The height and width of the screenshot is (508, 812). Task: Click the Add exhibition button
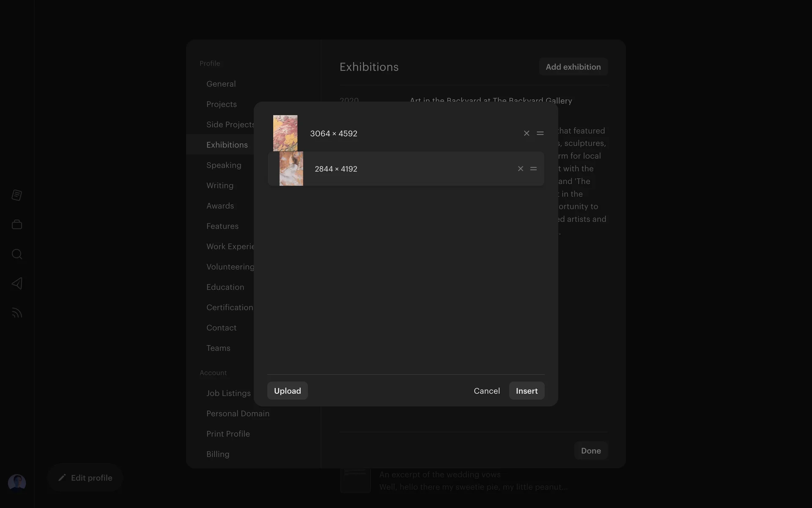click(573, 67)
